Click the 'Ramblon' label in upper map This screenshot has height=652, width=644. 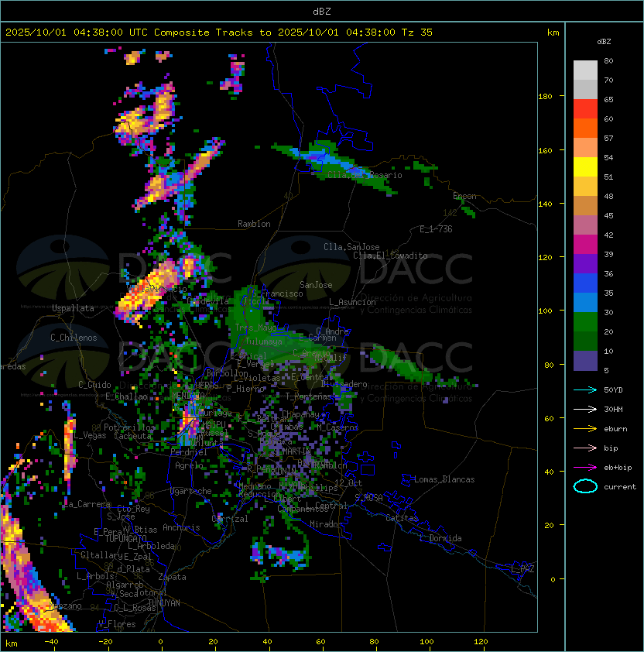point(254,224)
